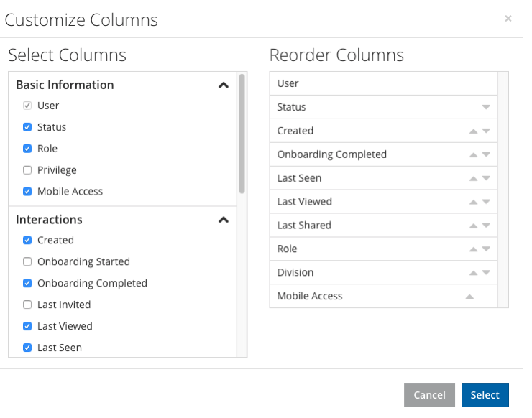Enable the Privilege checkbox

click(x=27, y=170)
